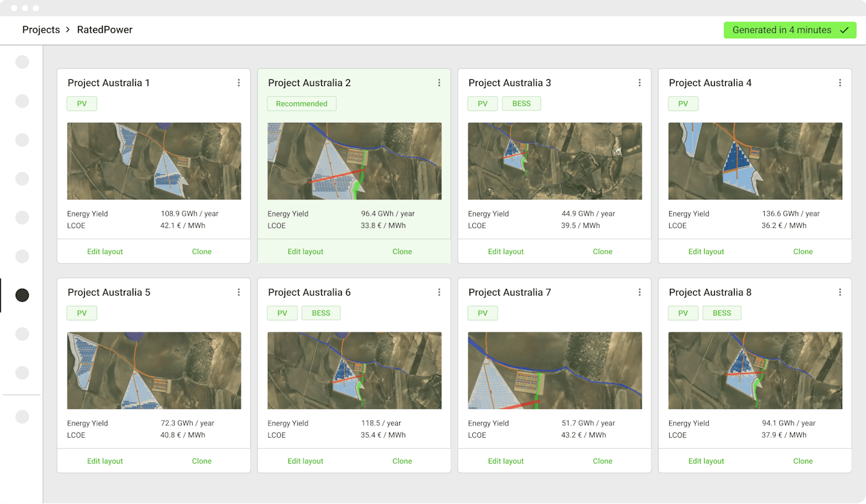Click the Generated in 4 minutes badge
The width and height of the screenshot is (866, 504).
(790, 30)
